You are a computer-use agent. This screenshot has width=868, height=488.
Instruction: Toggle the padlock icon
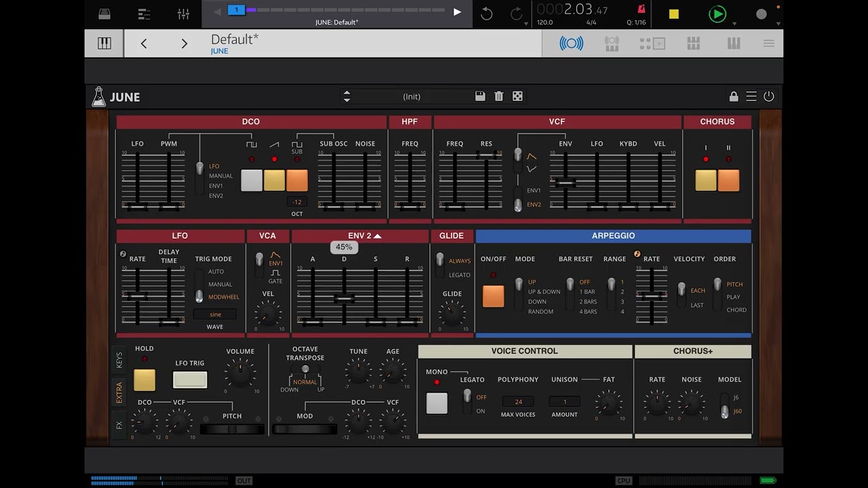[733, 96]
